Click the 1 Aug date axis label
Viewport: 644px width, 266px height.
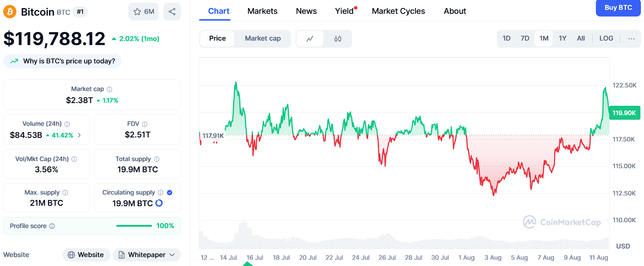[466, 258]
